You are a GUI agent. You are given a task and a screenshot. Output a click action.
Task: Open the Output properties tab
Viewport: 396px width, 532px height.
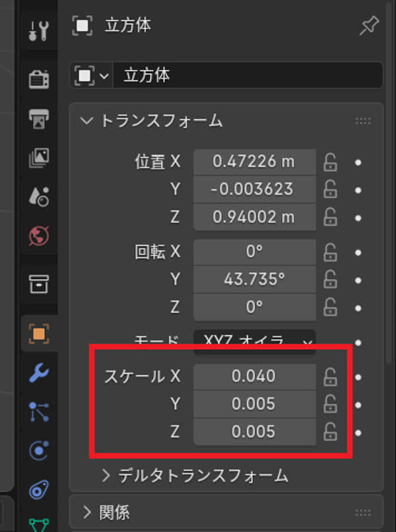pyautogui.click(x=39, y=119)
